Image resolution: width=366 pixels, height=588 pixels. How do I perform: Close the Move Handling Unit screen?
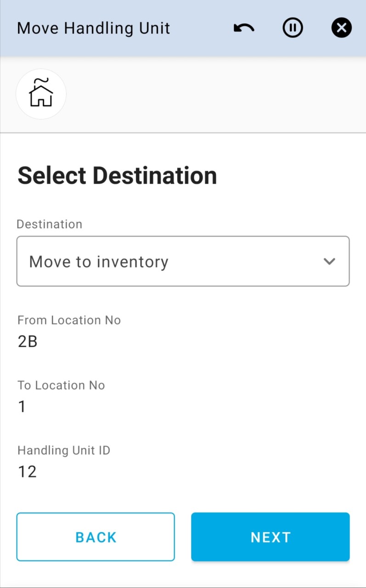click(x=341, y=28)
